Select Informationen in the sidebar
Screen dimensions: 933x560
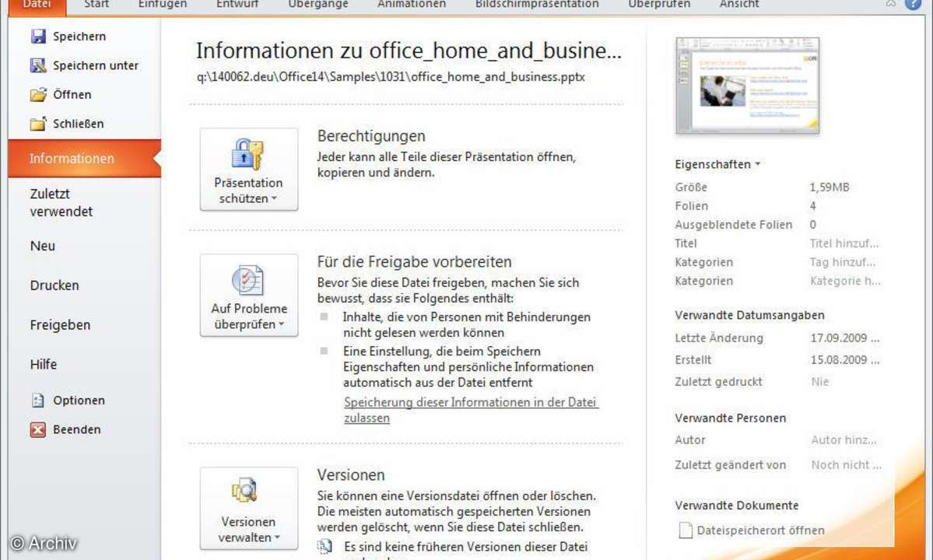85,159
